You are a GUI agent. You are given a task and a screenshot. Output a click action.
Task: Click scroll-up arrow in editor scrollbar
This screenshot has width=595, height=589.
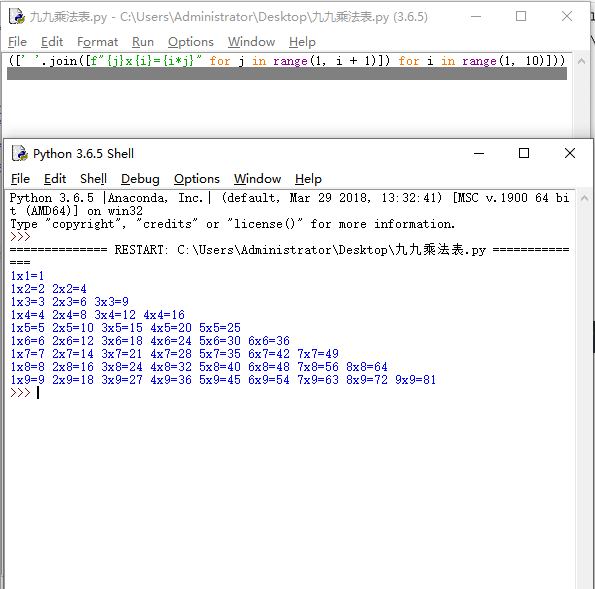581,61
